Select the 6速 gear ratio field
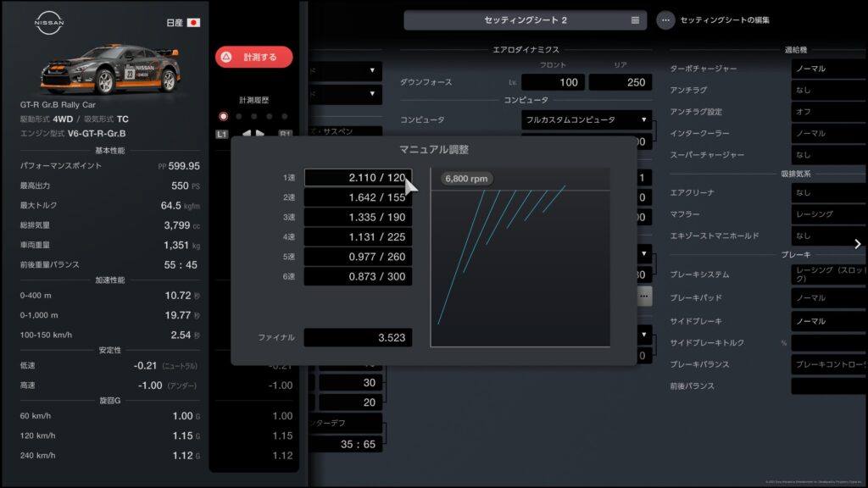This screenshot has width=868, height=488. click(x=359, y=277)
